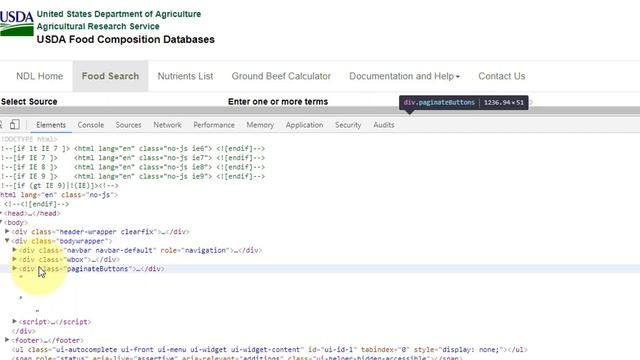The image size is (640, 360).
Task: Open the Nutrients List page
Action: pos(185,76)
